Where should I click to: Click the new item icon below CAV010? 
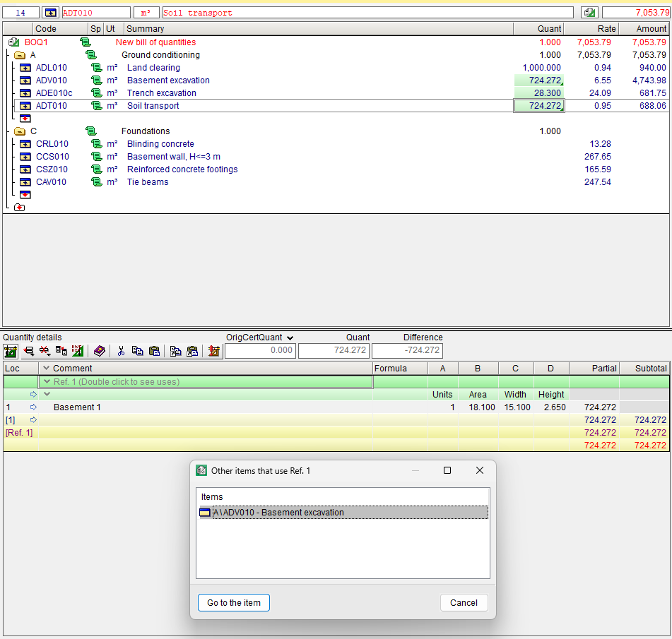pyautogui.click(x=25, y=195)
